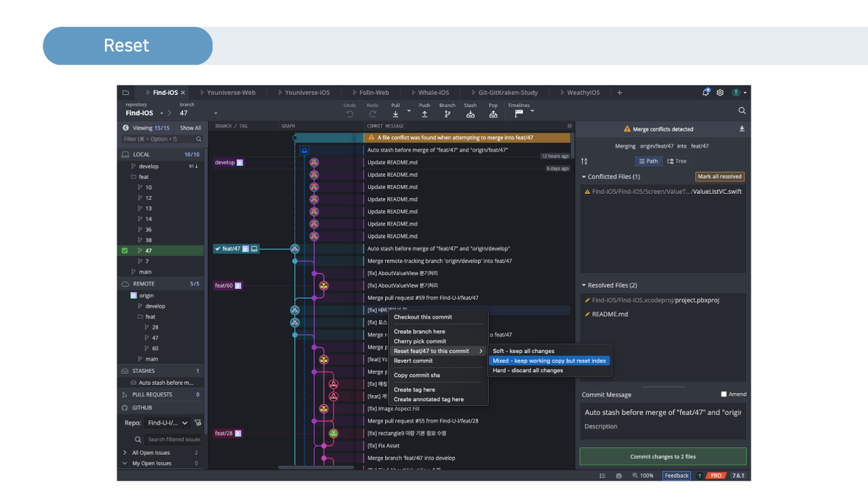868x488 pixels.
Task: Pull changes with the Pull icon
Action: pos(395,114)
